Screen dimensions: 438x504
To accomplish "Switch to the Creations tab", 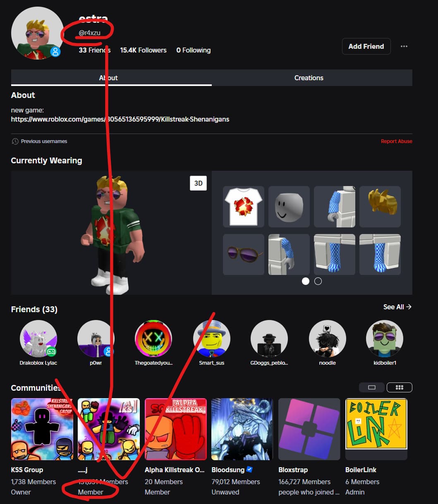I will 309,78.
